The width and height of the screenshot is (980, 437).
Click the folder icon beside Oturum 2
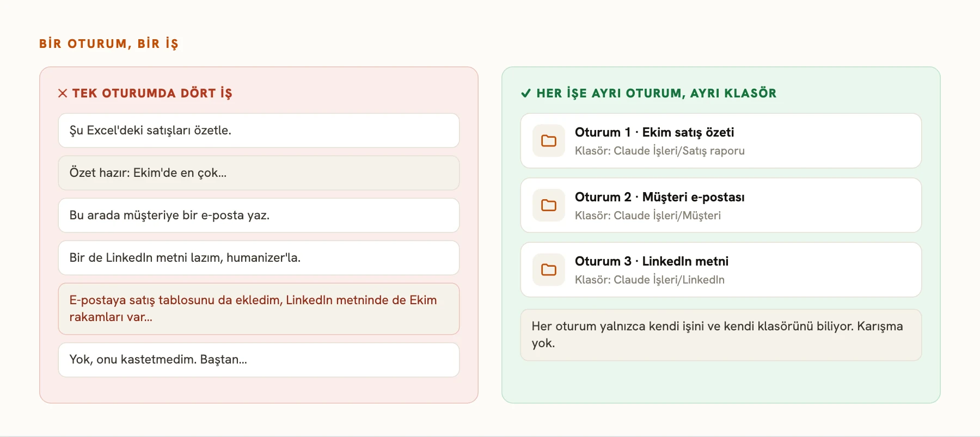tap(549, 205)
